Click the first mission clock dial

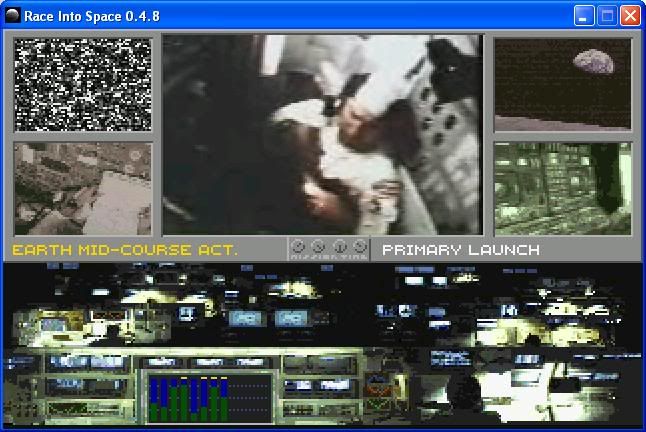(298, 246)
